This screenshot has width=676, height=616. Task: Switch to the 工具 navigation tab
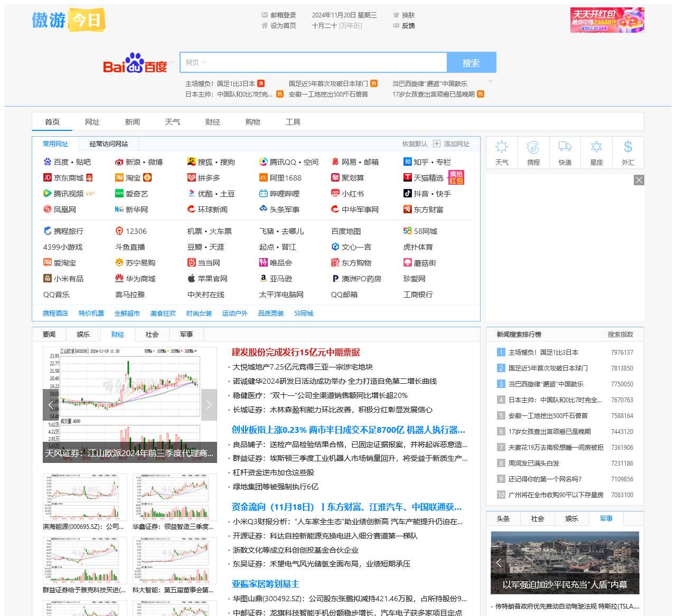click(293, 122)
